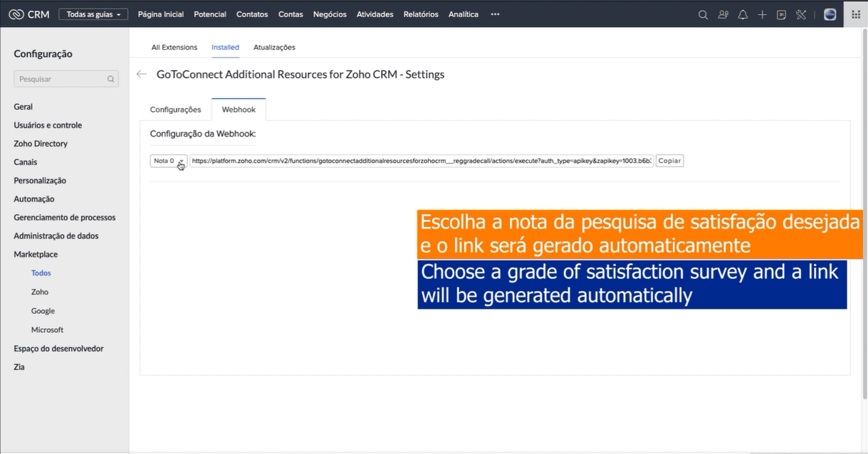Click the Copiar button
The height and width of the screenshot is (454, 868).
[669, 161]
